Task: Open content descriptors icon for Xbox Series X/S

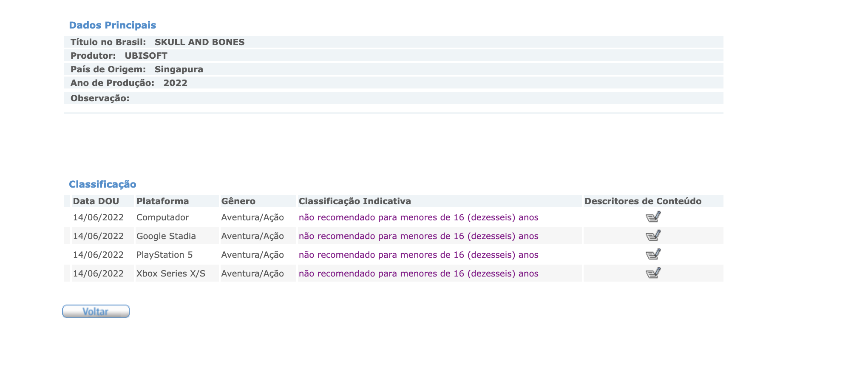Action: pos(653,273)
